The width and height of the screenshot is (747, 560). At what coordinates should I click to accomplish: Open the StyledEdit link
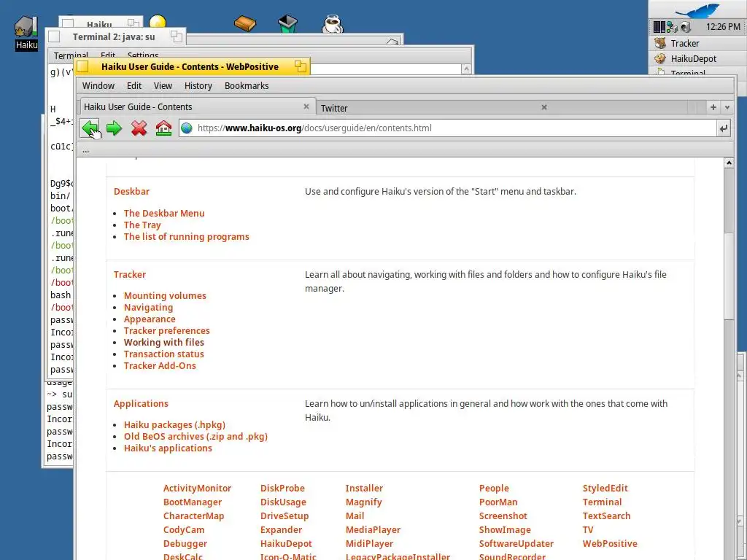[x=605, y=488]
